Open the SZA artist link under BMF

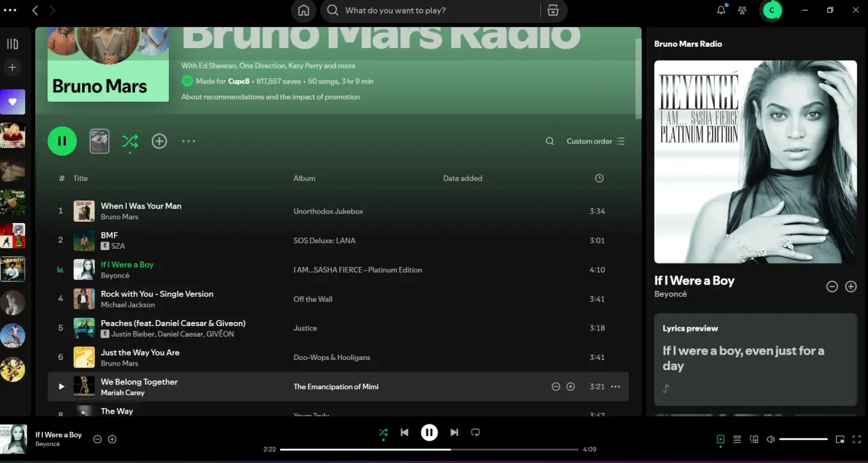coord(118,246)
